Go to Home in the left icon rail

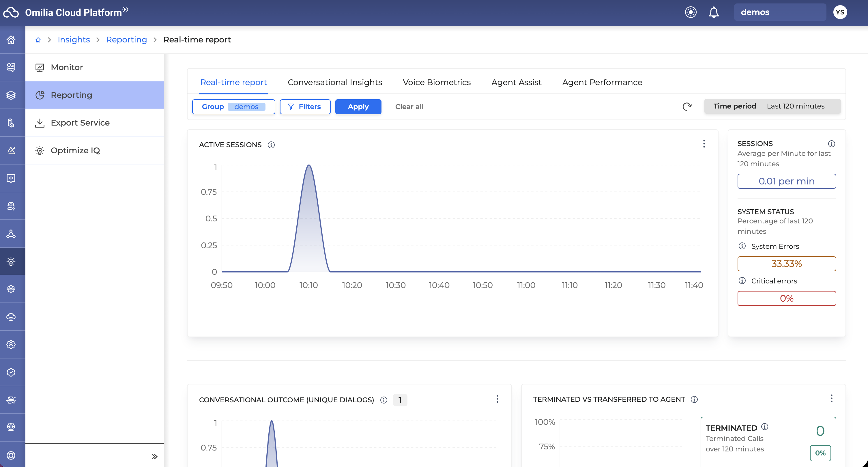pyautogui.click(x=11, y=40)
